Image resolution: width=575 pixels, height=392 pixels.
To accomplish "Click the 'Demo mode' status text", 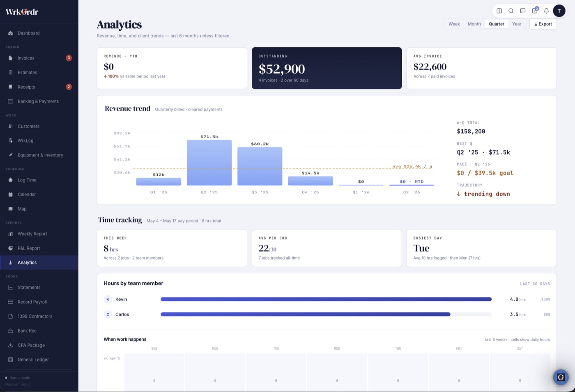I will tap(20, 378).
